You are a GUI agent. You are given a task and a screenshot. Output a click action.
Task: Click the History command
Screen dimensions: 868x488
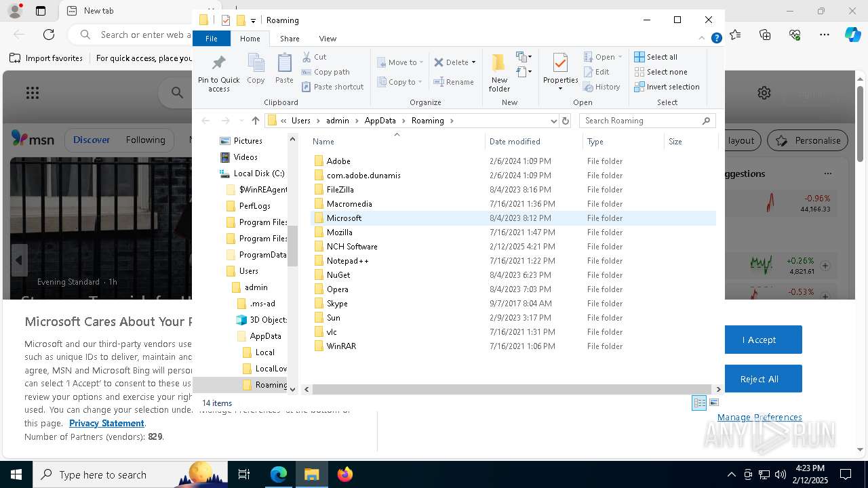(601, 87)
